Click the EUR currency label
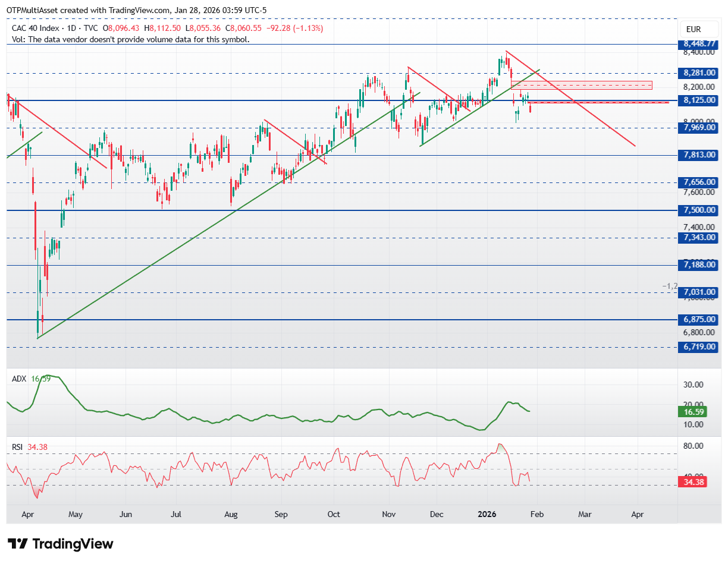 694,29
